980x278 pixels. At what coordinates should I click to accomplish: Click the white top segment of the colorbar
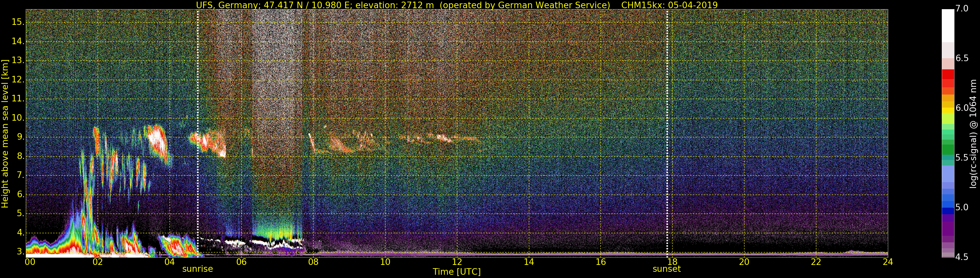click(948, 25)
